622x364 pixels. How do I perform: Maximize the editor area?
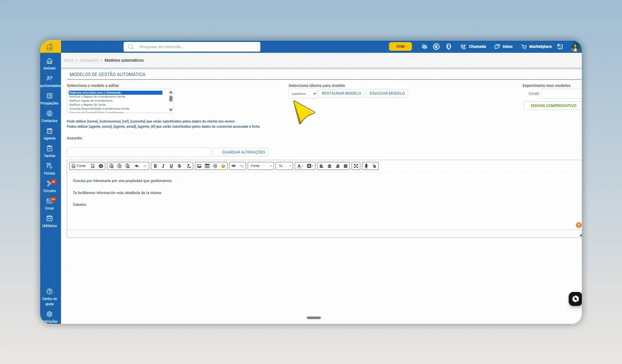tap(356, 166)
